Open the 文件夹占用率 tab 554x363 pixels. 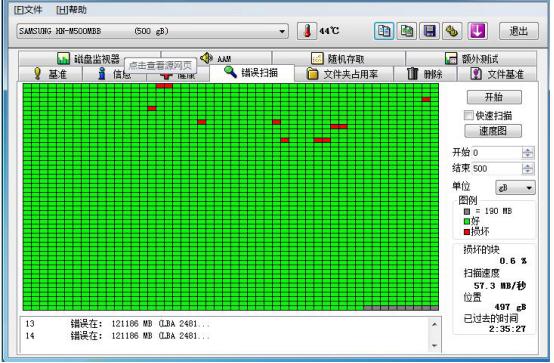point(344,74)
